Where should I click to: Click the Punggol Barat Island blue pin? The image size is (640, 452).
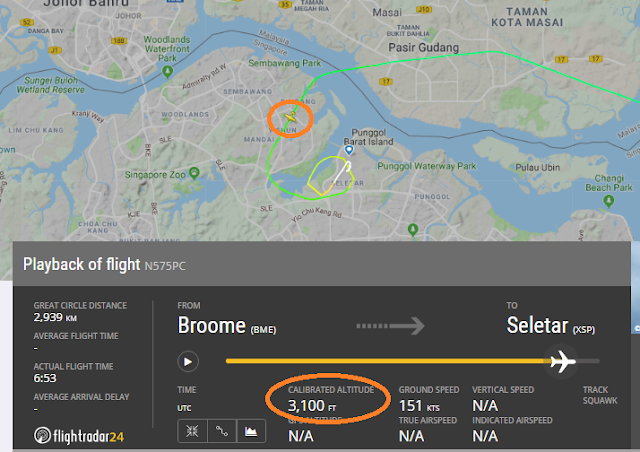[349, 150]
